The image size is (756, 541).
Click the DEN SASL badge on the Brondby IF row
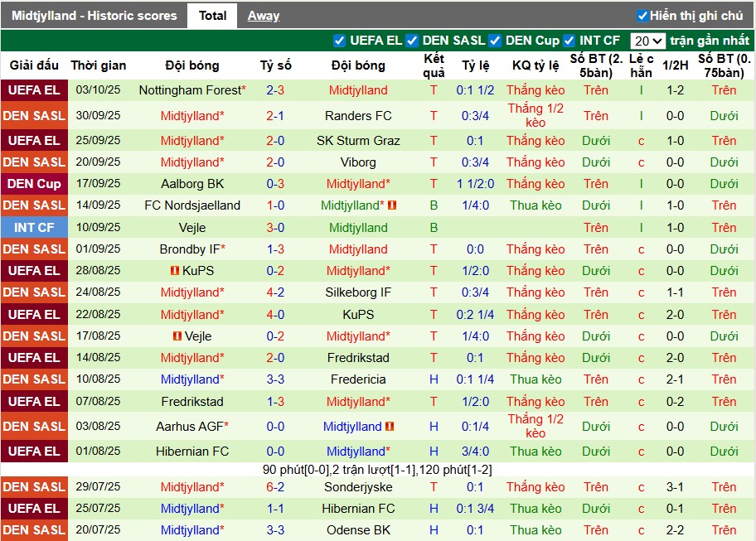pyautogui.click(x=34, y=249)
